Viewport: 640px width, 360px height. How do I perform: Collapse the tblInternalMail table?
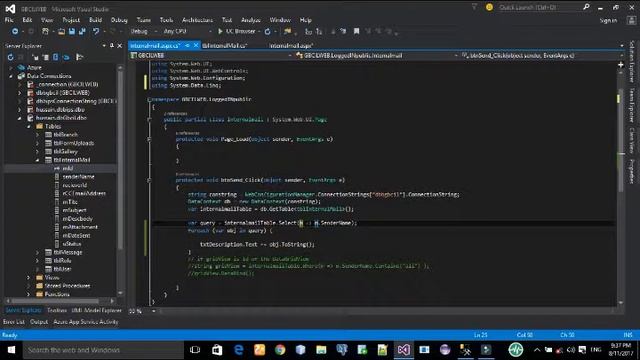tap(38, 160)
